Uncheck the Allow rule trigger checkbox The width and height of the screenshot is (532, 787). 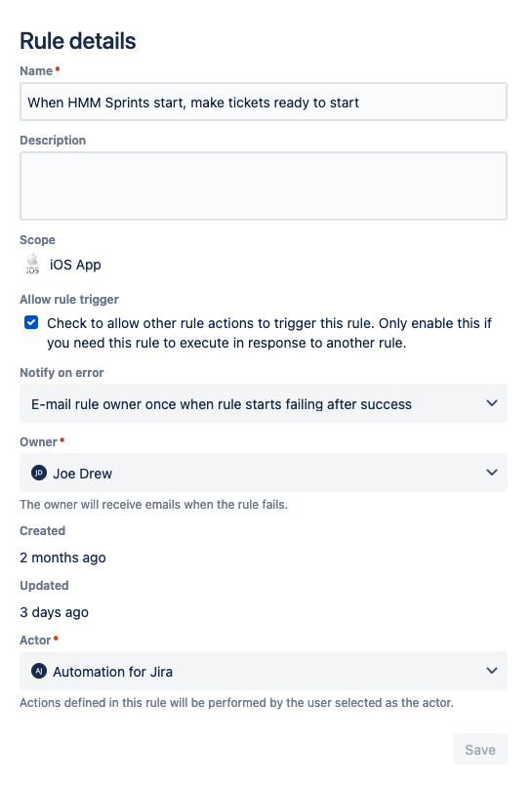pyautogui.click(x=31, y=323)
